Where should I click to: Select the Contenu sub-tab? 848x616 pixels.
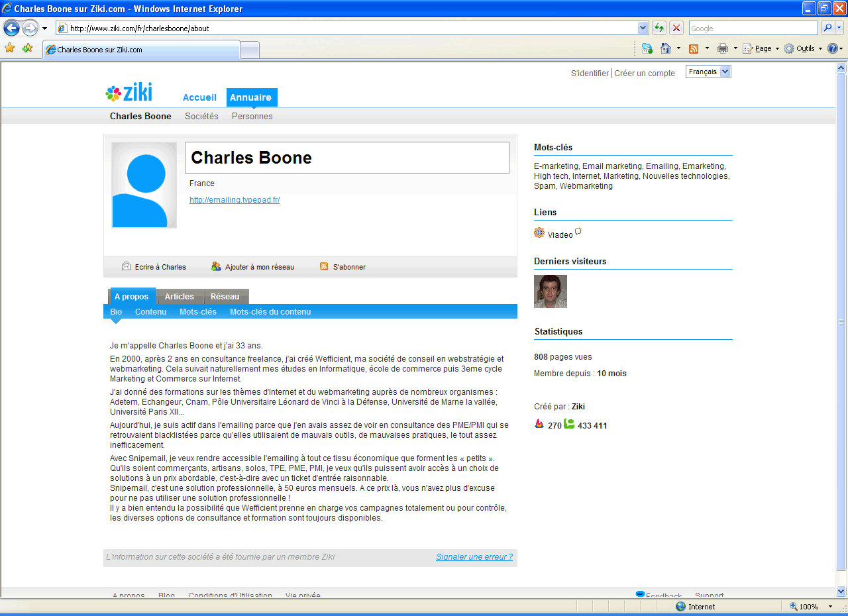click(x=150, y=312)
